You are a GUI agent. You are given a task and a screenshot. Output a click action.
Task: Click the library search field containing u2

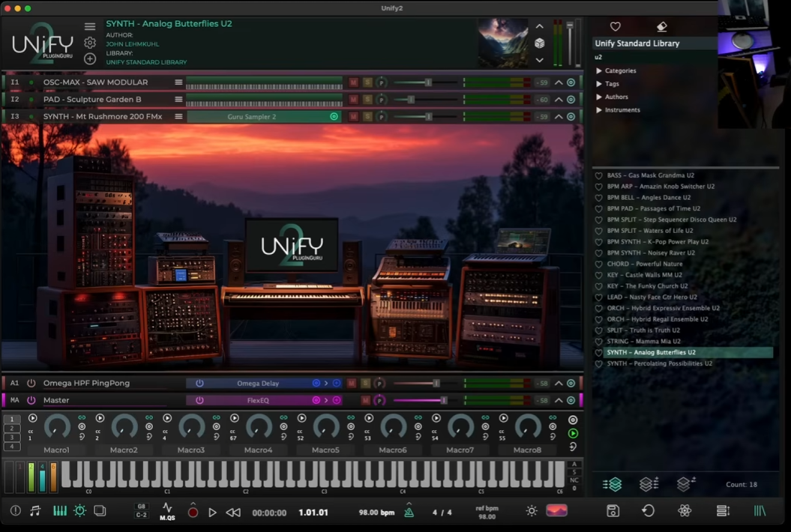coord(655,57)
